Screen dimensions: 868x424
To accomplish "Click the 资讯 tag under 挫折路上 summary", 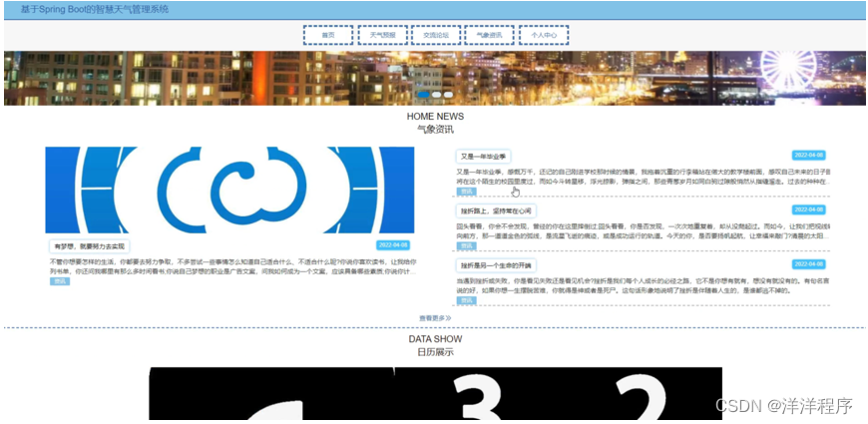I will tap(466, 245).
